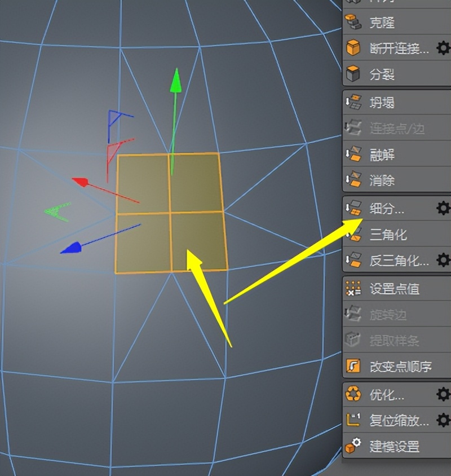
Task: Select the highlighted orange polygon selection
Action: tap(172, 211)
